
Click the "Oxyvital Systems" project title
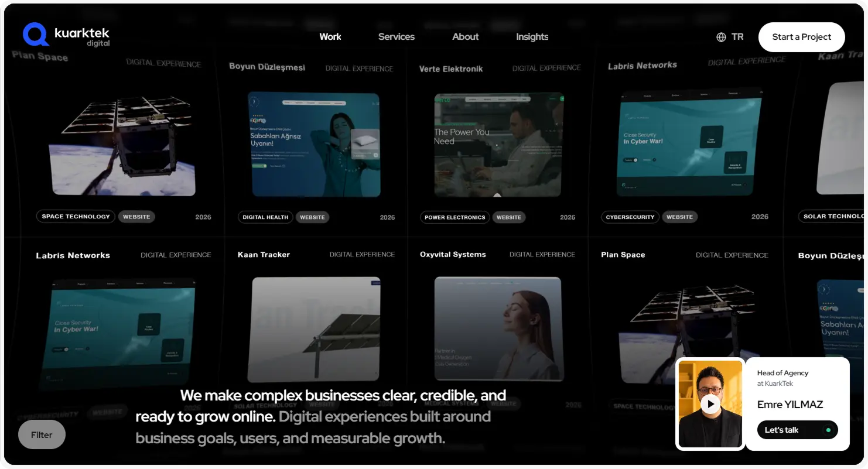point(453,255)
